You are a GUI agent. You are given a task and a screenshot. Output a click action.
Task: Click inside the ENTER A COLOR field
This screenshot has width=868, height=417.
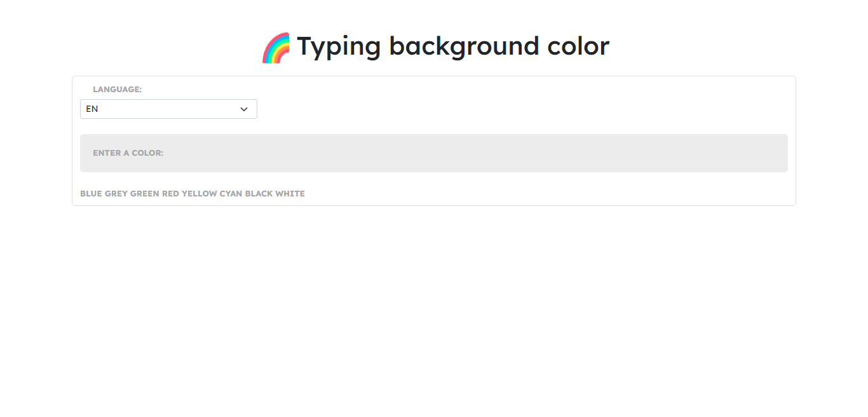click(434, 153)
